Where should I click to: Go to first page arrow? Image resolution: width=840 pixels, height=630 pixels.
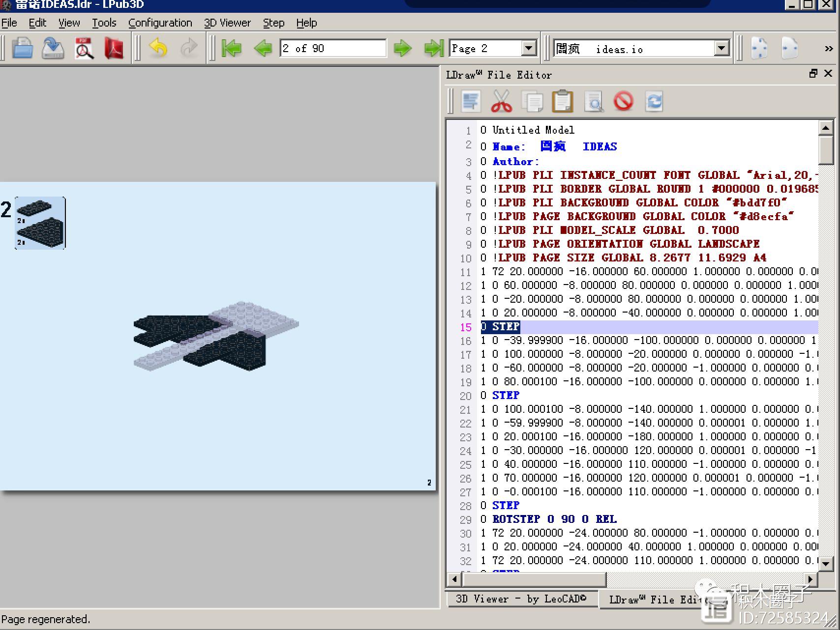tap(231, 48)
